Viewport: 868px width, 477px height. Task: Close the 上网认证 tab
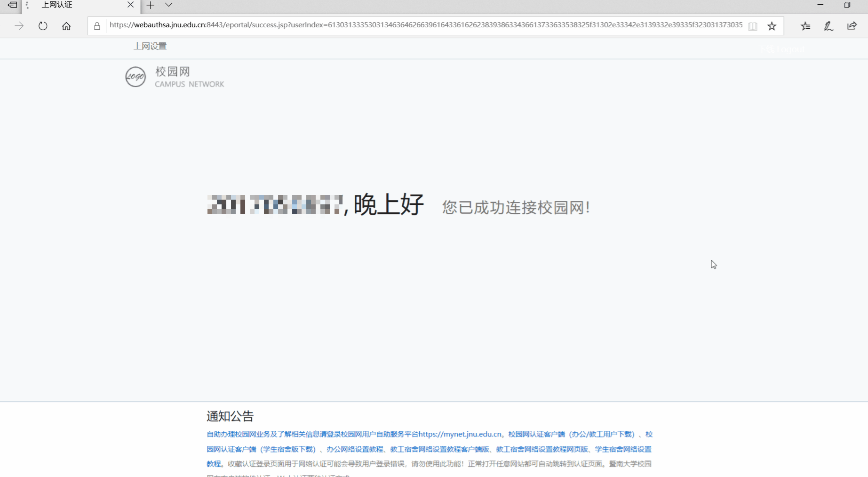tap(130, 5)
